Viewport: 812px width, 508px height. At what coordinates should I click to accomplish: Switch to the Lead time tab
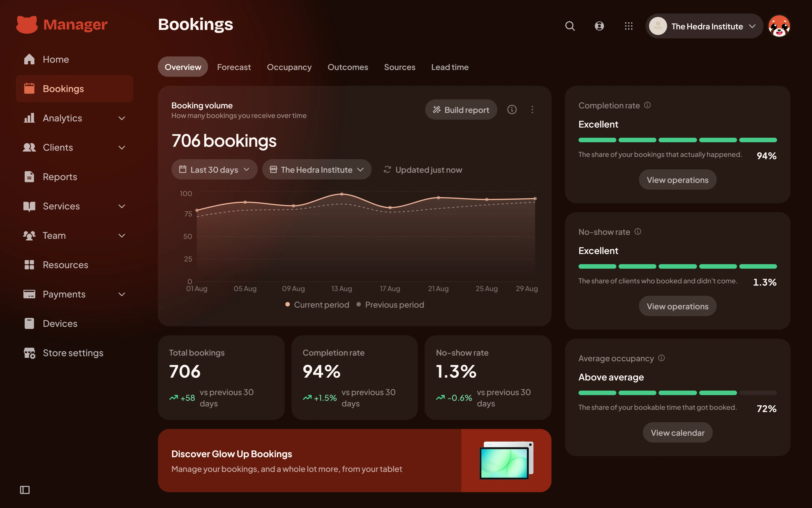point(450,67)
